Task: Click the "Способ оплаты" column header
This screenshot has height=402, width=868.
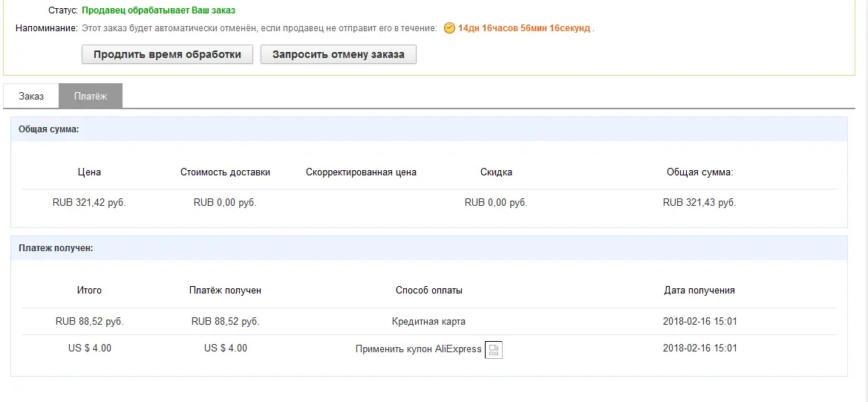Action: click(429, 290)
